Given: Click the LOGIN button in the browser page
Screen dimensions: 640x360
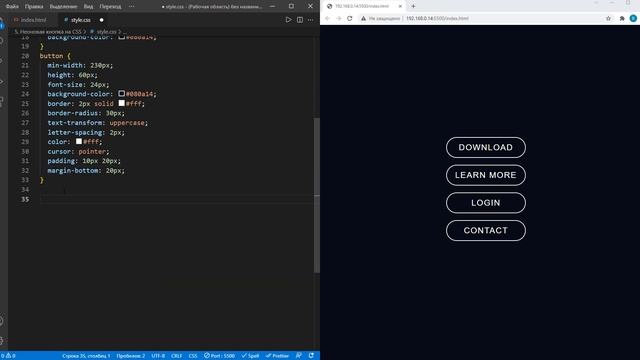Looking at the screenshot, I should tap(486, 203).
